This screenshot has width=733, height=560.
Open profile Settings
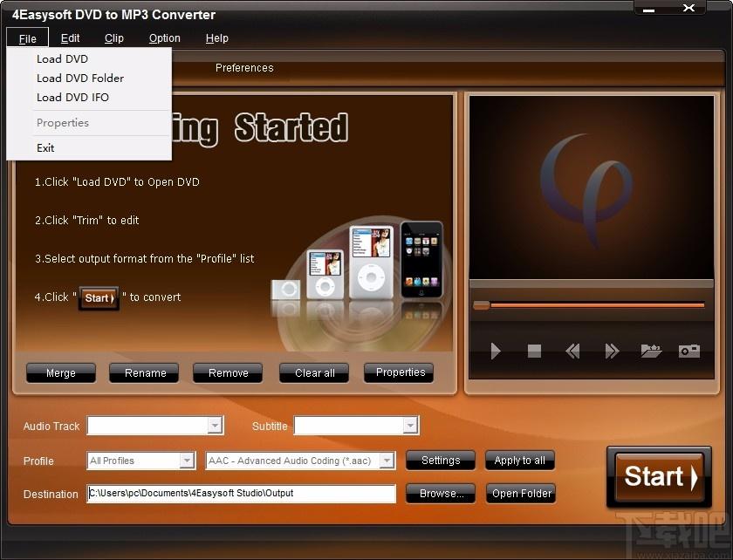point(441,461)
